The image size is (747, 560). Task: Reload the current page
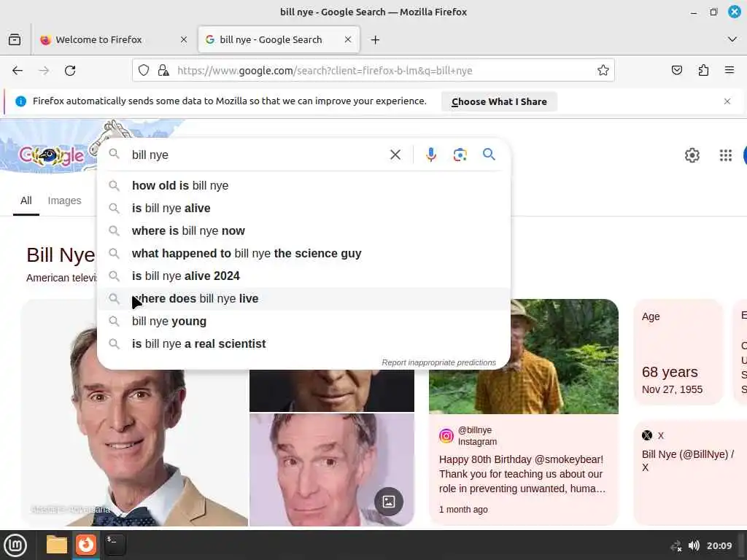[70, 71]
